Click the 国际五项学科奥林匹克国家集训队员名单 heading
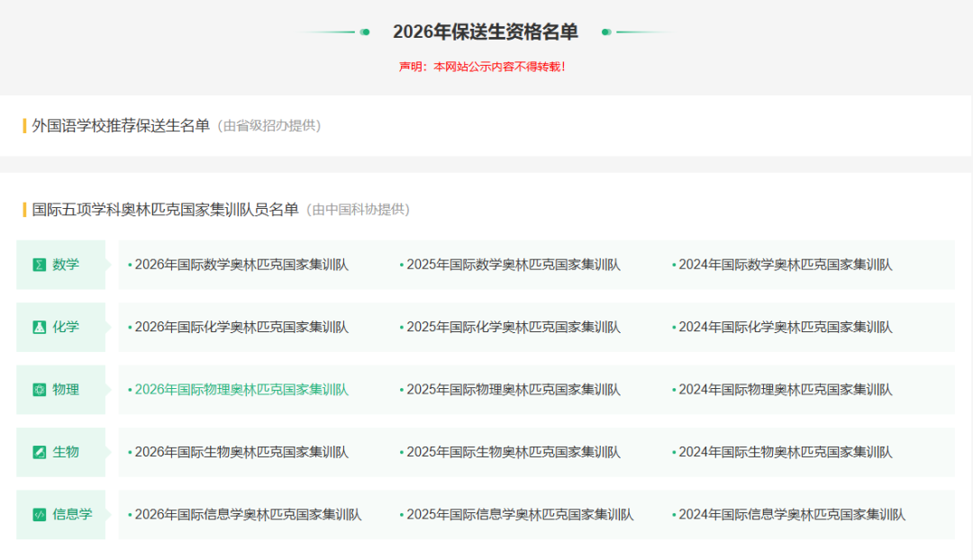Viewport: 973px width, 560px height. click(165, 210)
